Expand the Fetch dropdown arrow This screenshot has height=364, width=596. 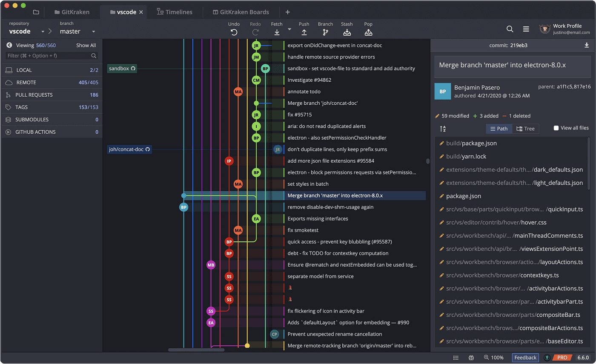289,30
